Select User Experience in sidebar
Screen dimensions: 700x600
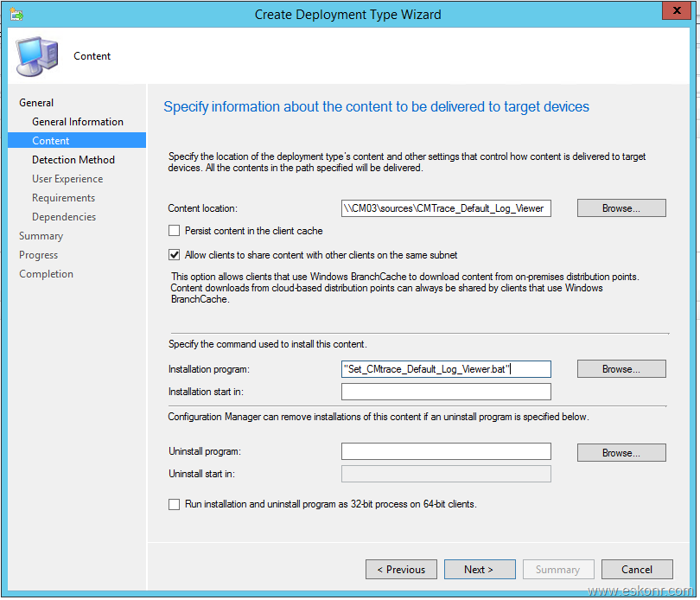point(67,179)
